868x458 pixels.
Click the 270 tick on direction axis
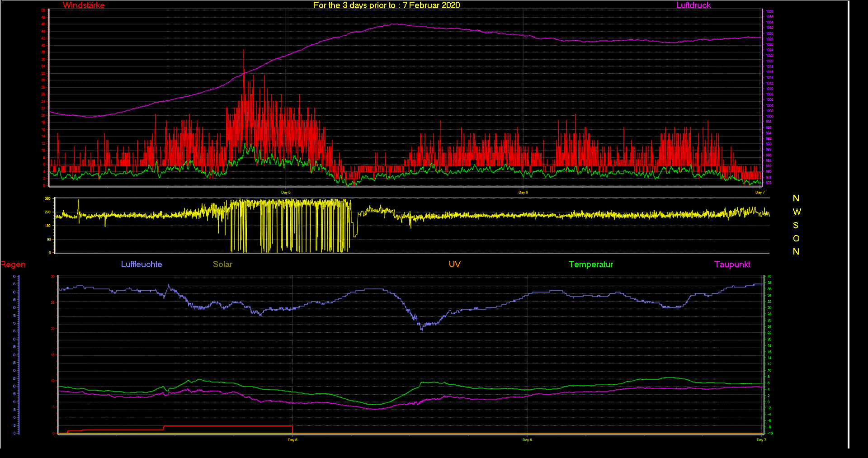click(x=48, y=212)
